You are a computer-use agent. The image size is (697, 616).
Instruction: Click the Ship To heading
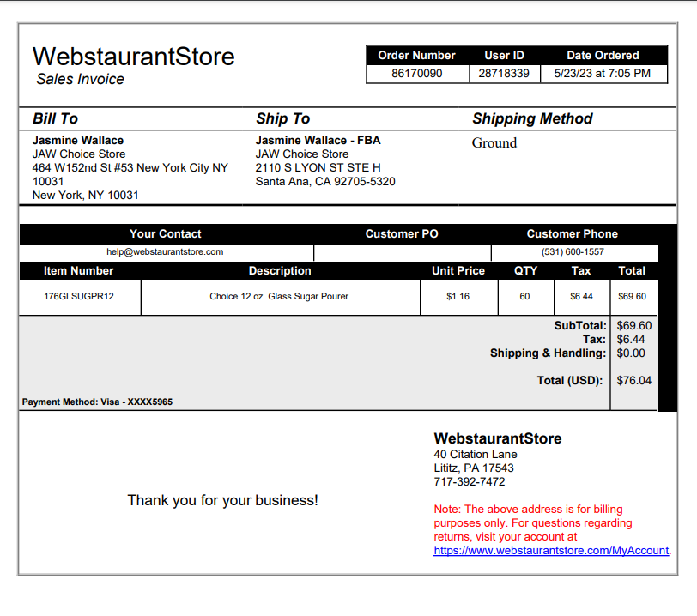(282, 118)
